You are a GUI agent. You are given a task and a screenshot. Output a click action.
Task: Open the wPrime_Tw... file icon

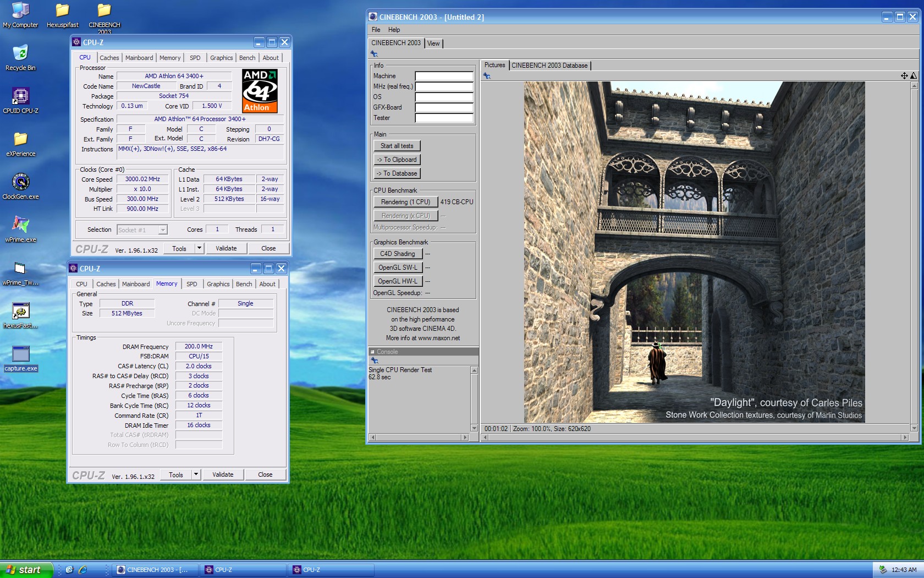pos(20,272)
